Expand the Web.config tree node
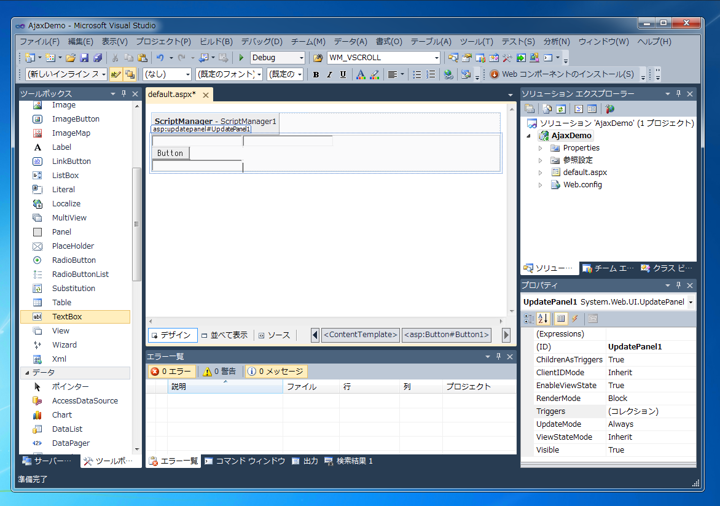720x506 pixels. click(540, 185)
